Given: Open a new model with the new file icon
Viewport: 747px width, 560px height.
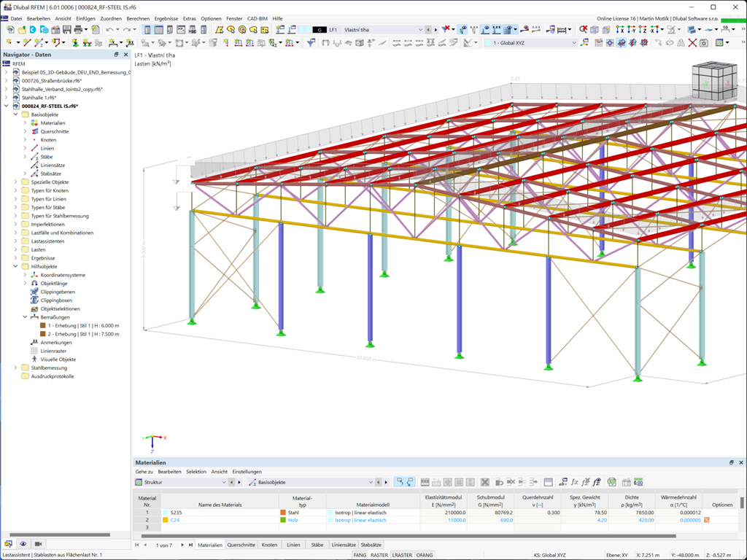Looking at the screenshot, I should [x=9, y=30].
